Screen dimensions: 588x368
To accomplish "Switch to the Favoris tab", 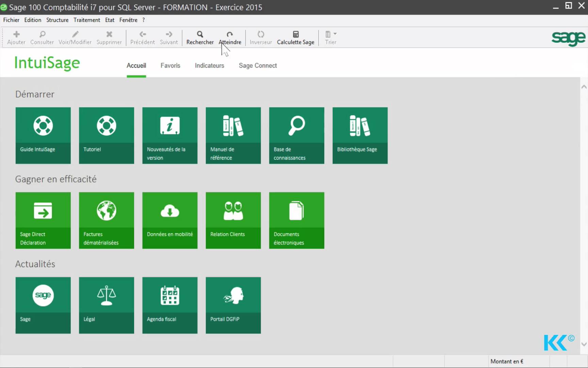I will coord(170,65).
